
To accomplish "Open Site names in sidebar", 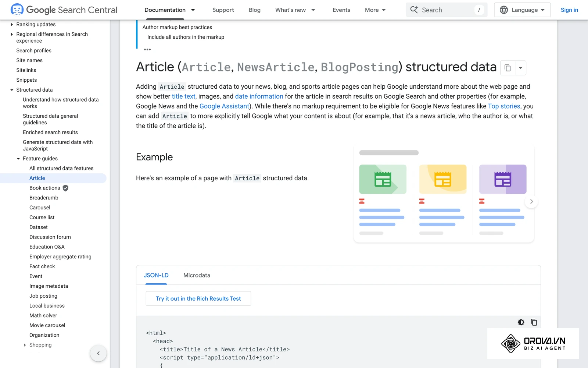I will click(x=29, y=60).
